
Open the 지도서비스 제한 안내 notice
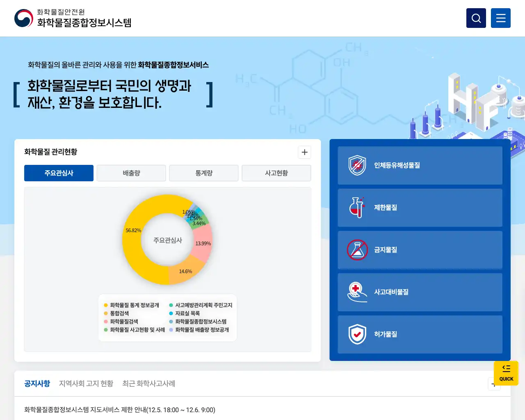[119, 410]
